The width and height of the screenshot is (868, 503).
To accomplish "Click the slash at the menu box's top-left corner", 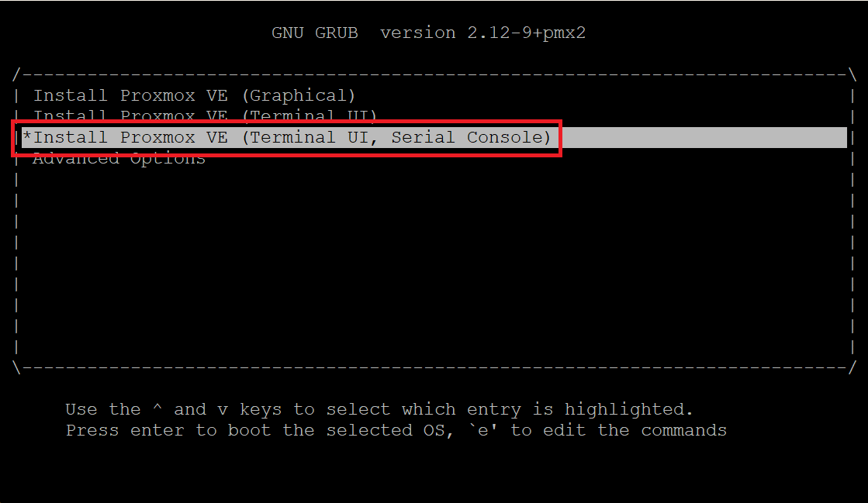I will point(16,74).
